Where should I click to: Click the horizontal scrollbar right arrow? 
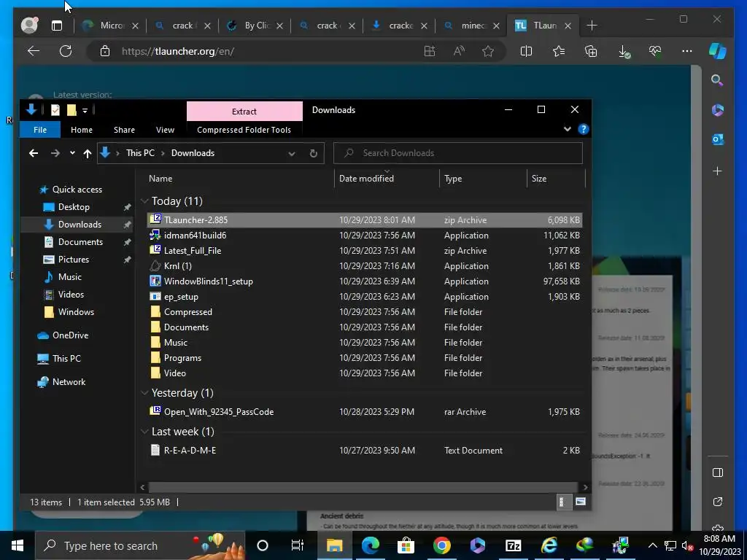[586, 487]
